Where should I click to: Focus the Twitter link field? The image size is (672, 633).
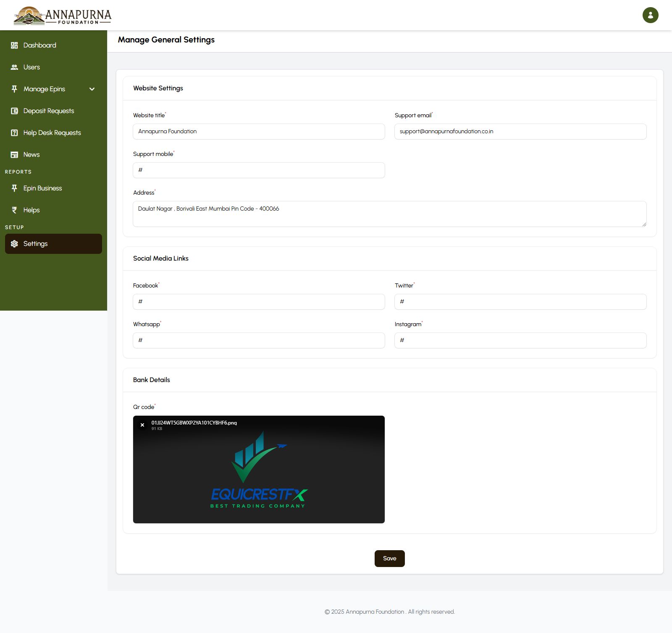pyautogui.click(x=520, y=302)
